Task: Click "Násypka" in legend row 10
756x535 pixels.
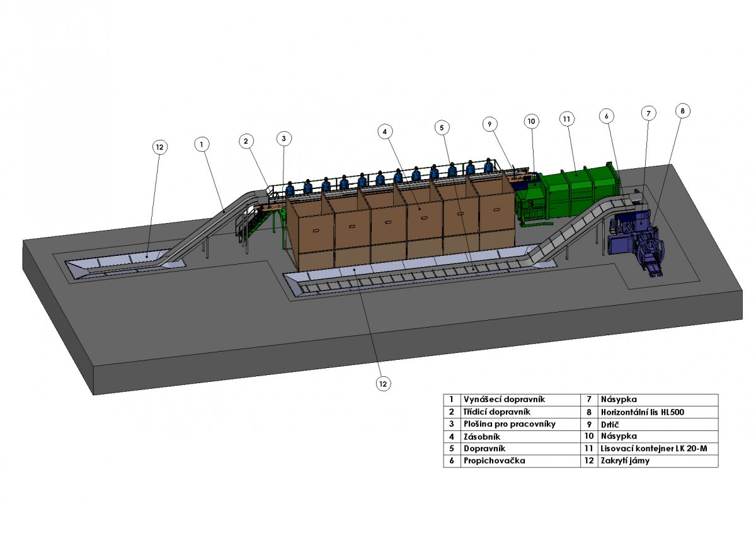Action: click(x=619, y=436)
